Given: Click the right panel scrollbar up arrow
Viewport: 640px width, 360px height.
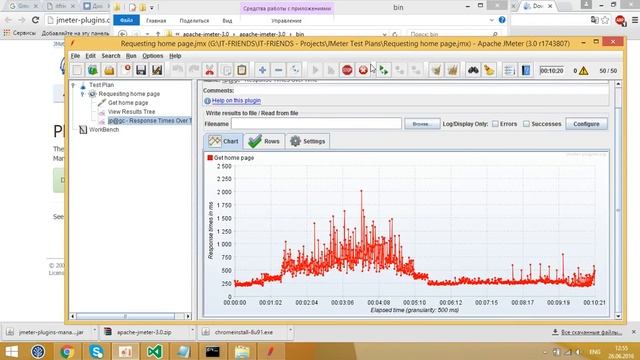Looking at the screenshot, I should [x=618, y=84].
